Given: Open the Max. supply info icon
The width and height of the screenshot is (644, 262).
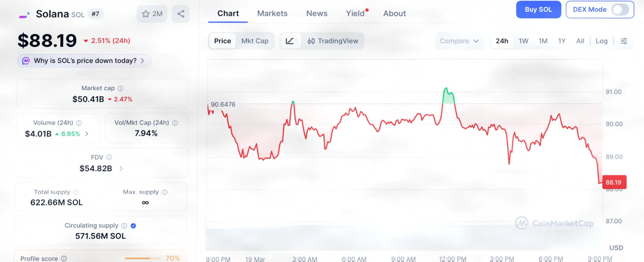Looking at the screenshot, I should 164,192.
